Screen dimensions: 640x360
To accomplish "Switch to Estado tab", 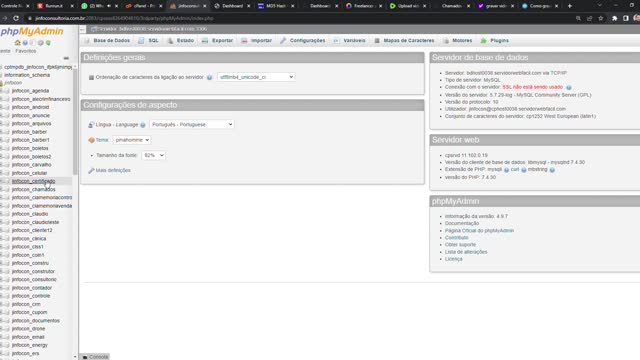I will point(181,40).
